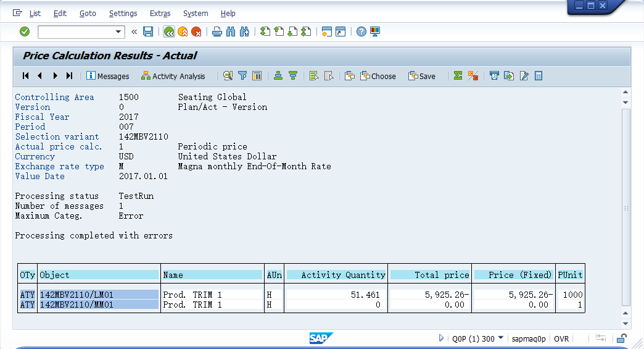644x349 pixels.
Task: Click the Sort Descending icon
Action: 293,75
